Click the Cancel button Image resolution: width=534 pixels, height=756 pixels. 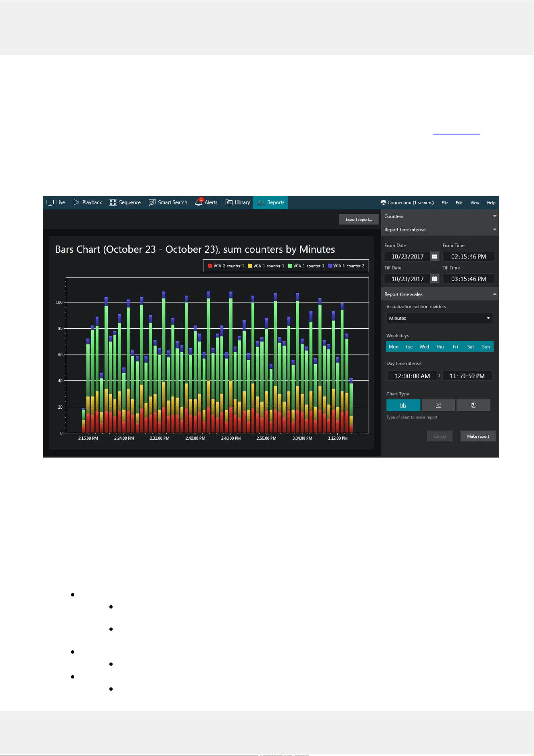coord(440,436)
